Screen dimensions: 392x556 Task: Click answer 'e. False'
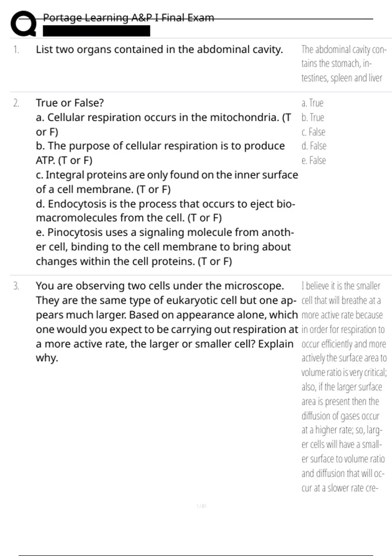(314, 160)
